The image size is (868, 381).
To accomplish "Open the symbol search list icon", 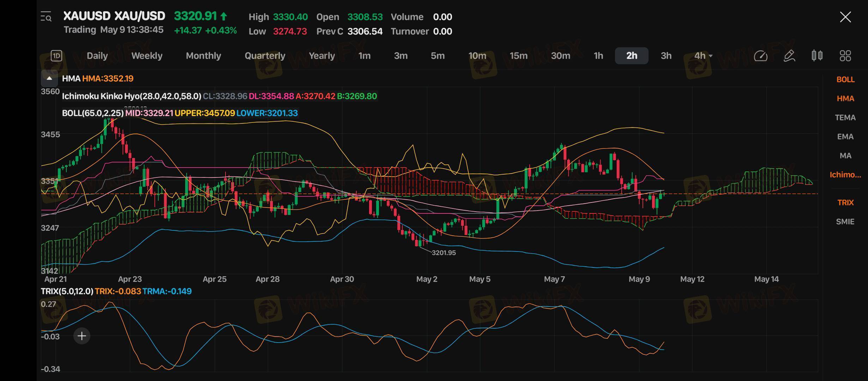I will [46, 17].
